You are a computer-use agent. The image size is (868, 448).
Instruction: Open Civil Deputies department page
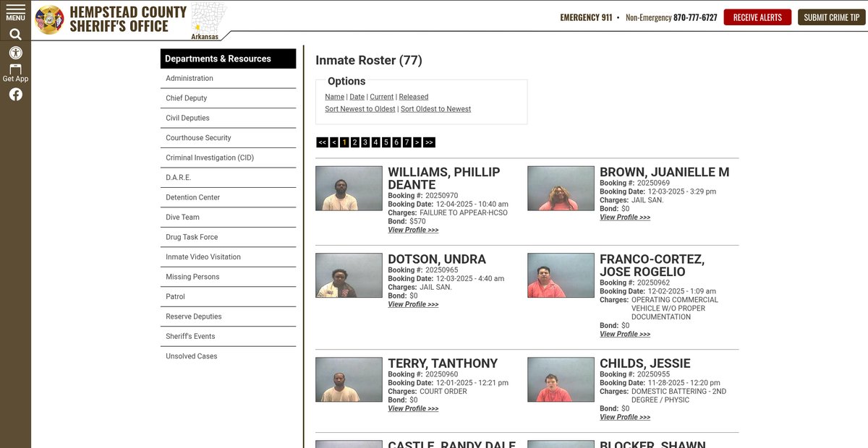pyautogui.click(x=228, y=118)
